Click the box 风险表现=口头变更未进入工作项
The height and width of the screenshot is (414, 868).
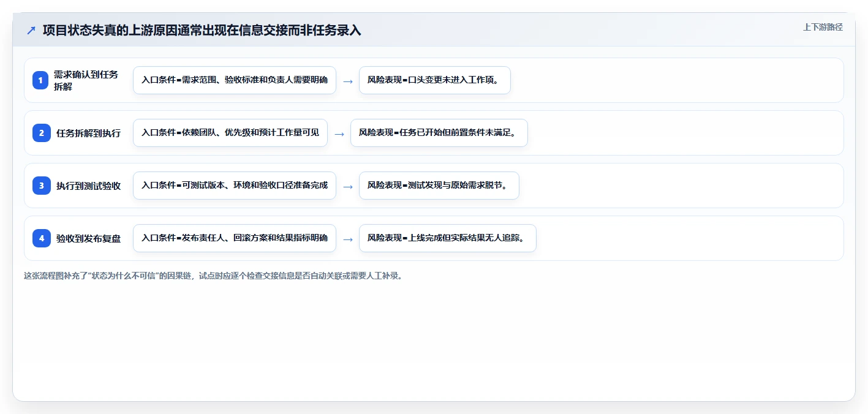(x=435, y=80)
